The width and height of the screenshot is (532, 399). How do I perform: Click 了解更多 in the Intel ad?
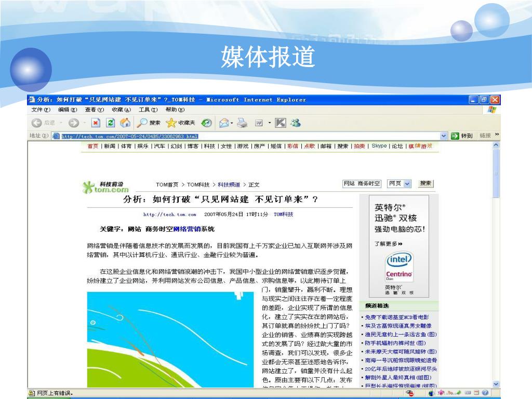pos(389,244)
